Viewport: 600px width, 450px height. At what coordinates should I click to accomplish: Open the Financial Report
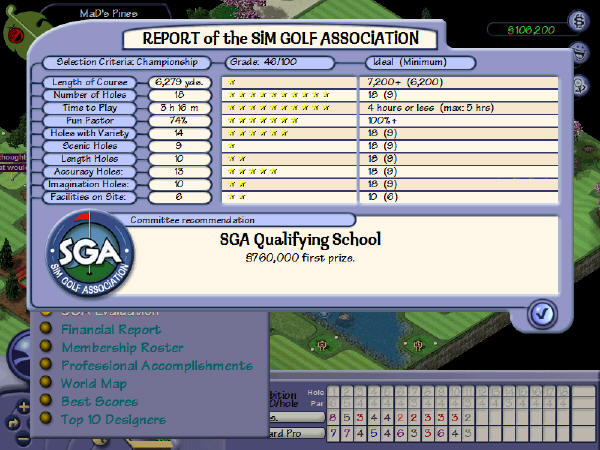111,329
